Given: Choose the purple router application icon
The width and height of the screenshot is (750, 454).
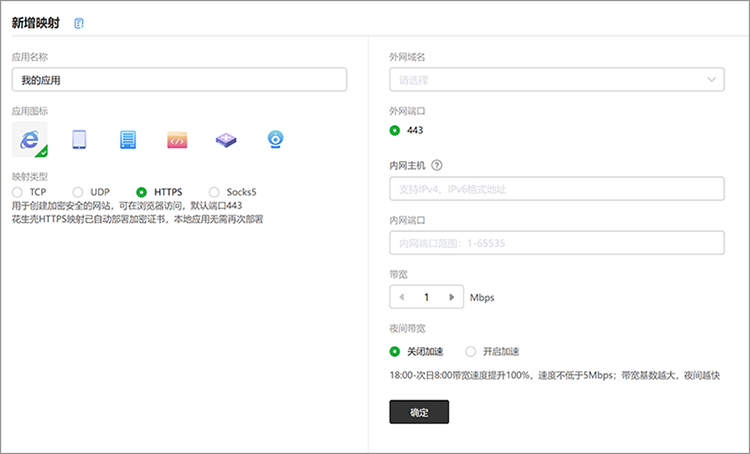Looking at the screenshot, I should click(226, 140).
